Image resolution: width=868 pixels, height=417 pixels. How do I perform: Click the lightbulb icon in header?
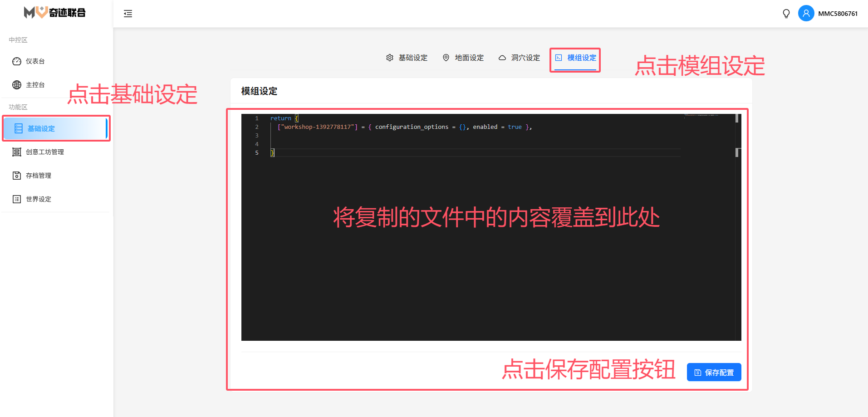(x=786, y=14)
